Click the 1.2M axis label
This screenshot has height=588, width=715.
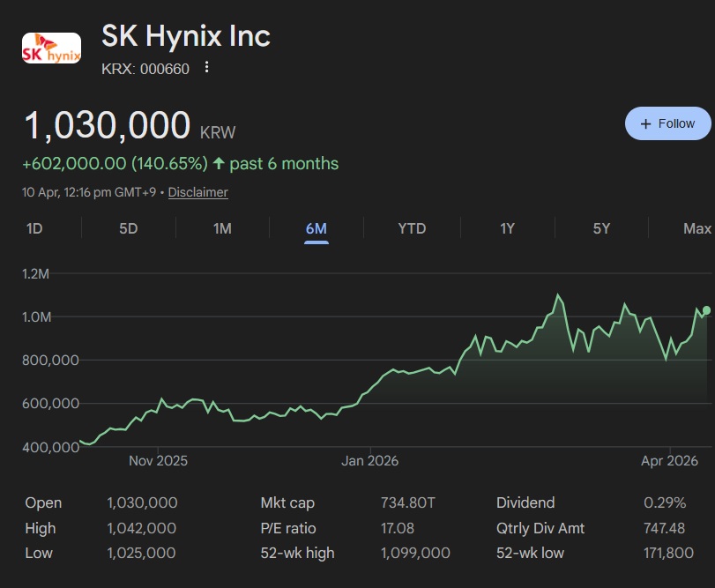click(35, 274)
